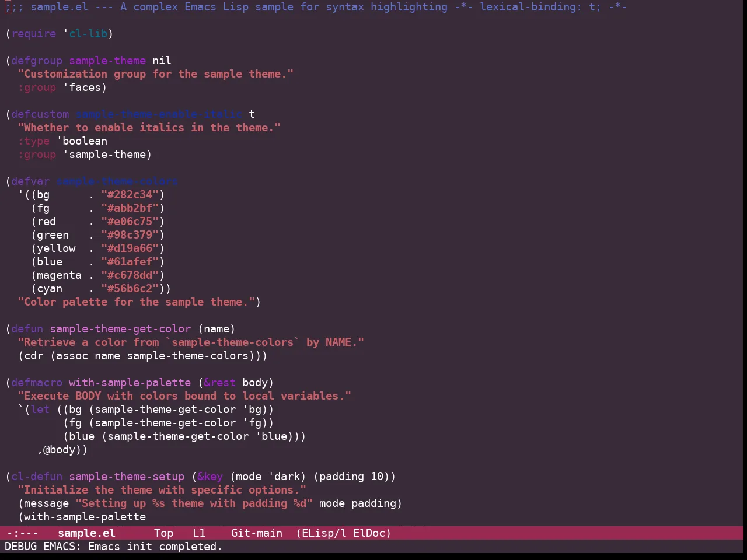Click the '&rest' keyword
The height and width of the screenshot is (560, 747).
(x=219, y=383)
